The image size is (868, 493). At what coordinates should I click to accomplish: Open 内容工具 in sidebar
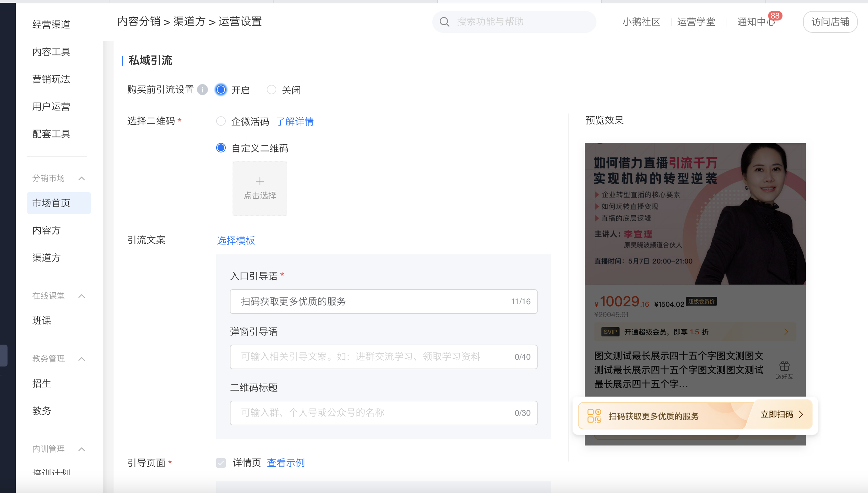[51, 52]
